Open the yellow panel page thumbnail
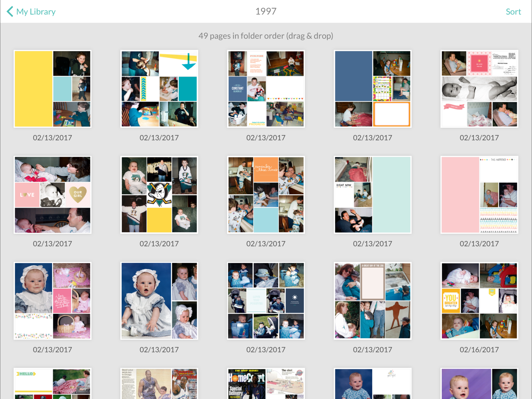 [x=52, y=89]
